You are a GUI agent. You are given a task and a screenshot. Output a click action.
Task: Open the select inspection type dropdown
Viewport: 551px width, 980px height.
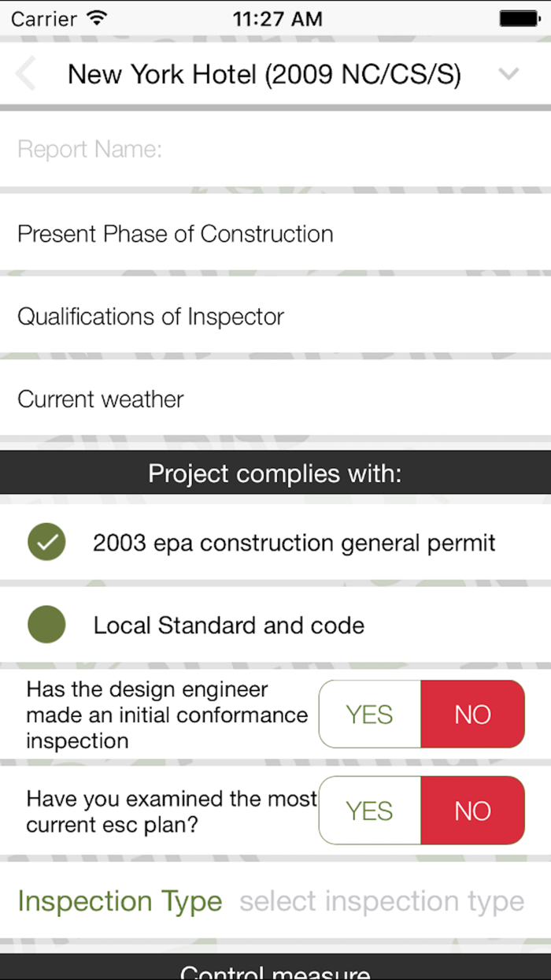click(x=382, y=901)
